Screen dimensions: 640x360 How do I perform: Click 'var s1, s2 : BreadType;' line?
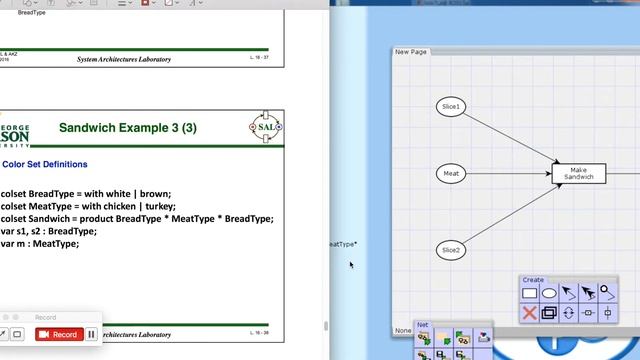coord(49,231)
